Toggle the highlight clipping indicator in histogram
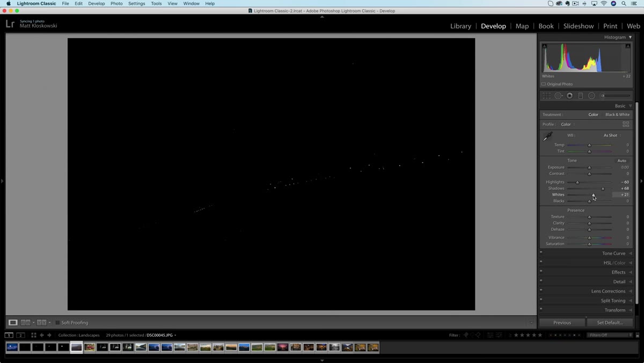Screen dimensions: 644x363 628,46
